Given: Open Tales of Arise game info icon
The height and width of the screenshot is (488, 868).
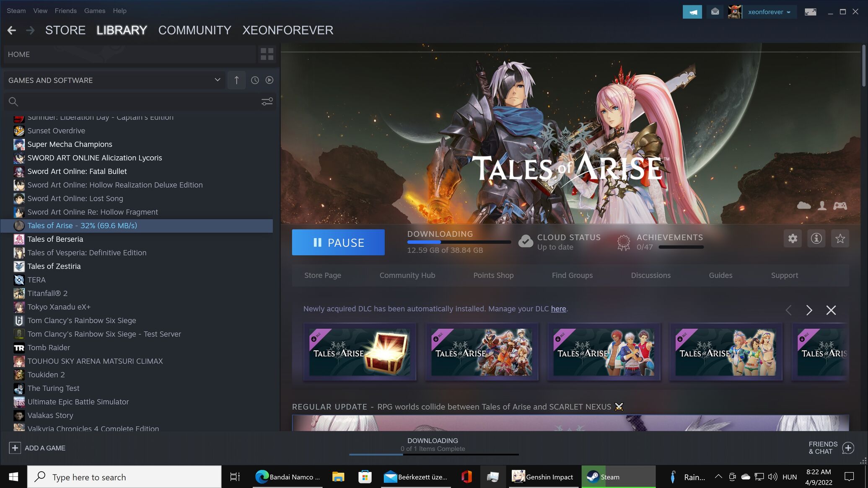Looking at the screenshot, I should point(816,238).
